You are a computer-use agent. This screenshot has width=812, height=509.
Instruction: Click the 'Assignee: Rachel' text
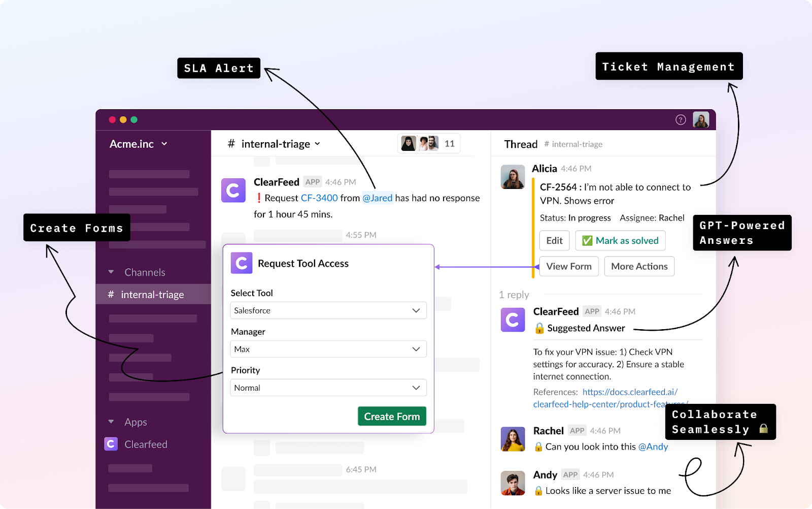(x=652, y=218)
